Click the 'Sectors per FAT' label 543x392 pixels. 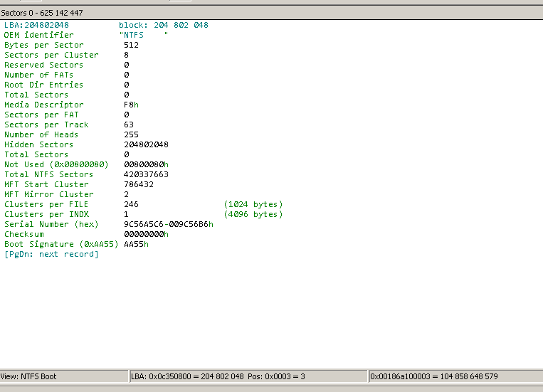41,115
